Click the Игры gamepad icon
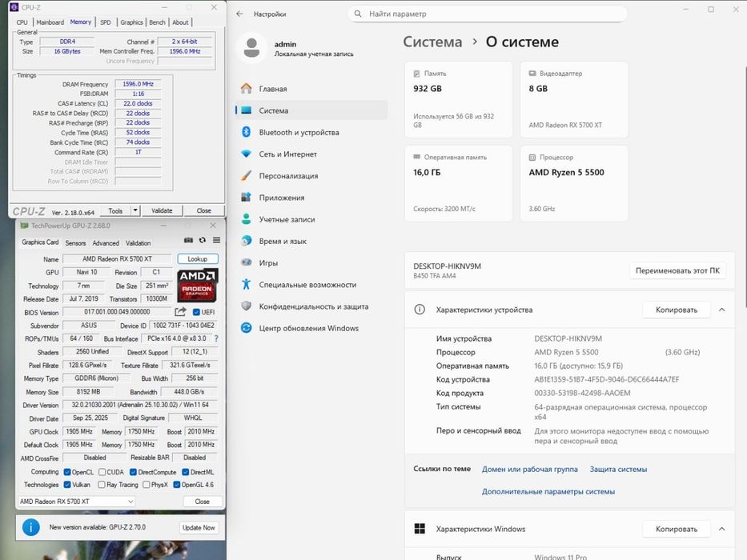 (247, 262)
